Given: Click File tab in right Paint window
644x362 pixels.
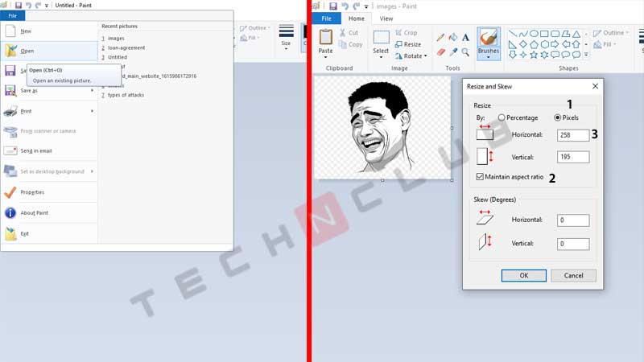Looking at the screenshot, I should pyautogui.click(x=327, y=19).
